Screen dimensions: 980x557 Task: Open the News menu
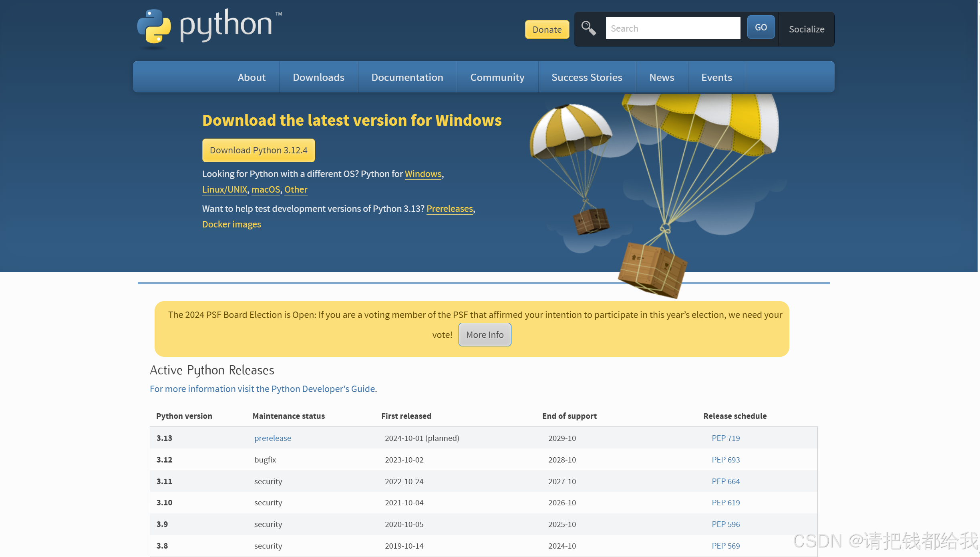tap(662, 77)
